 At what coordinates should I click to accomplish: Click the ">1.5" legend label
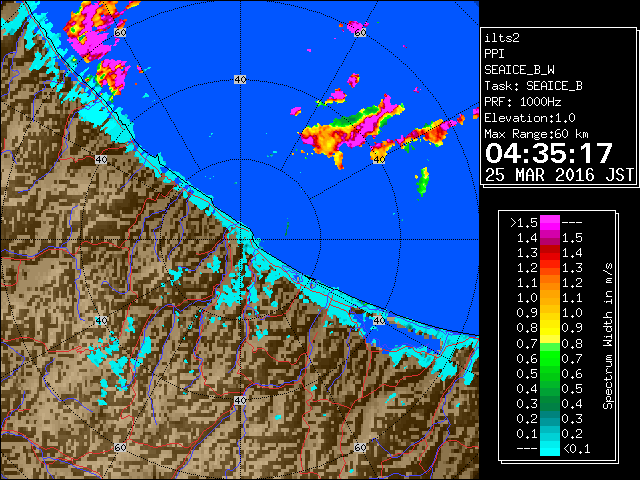524,223
